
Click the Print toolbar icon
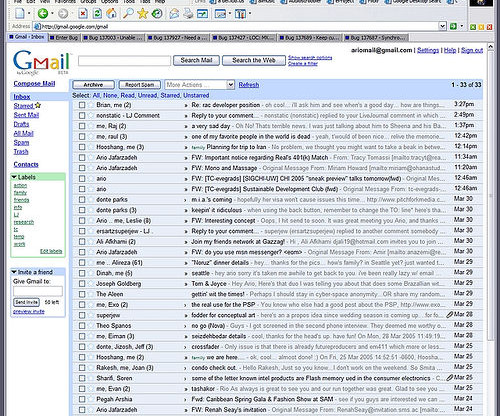pos(188,14)
